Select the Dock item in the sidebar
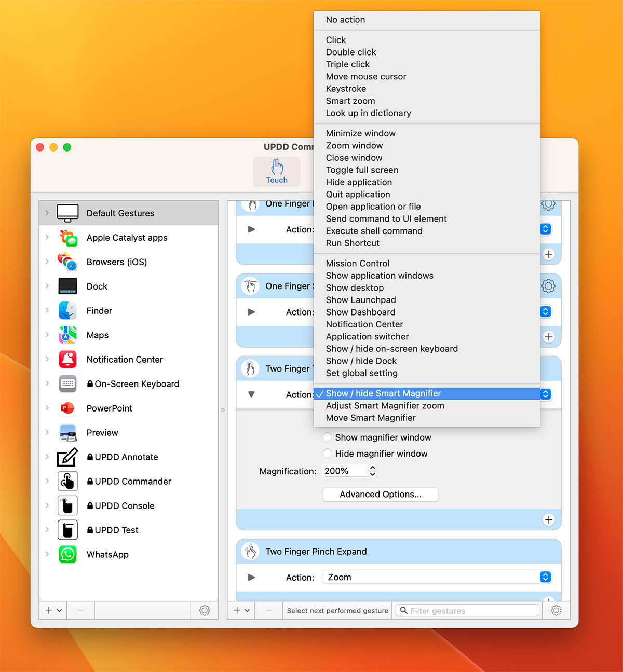This screenshot has height=672, width=623. [97, 286]
